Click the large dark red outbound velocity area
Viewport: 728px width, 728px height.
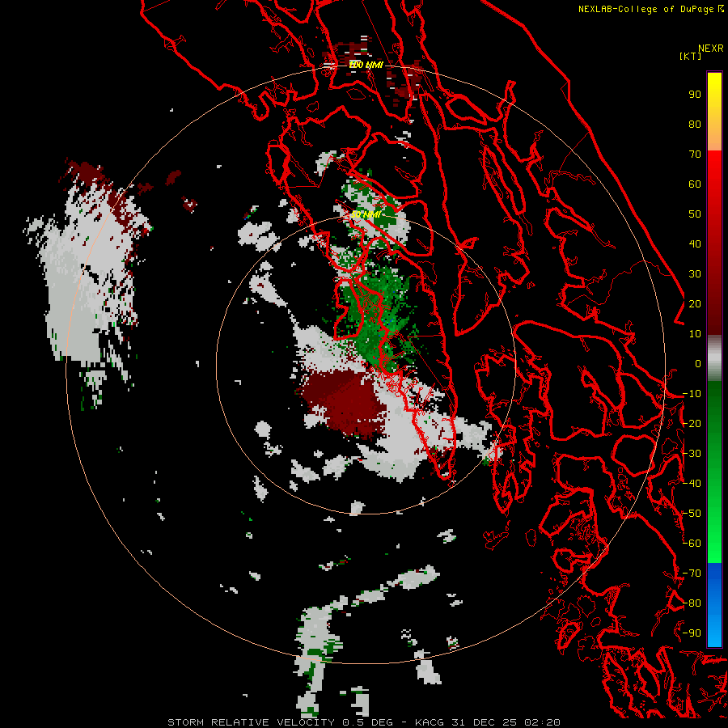(x=346, y=403)
